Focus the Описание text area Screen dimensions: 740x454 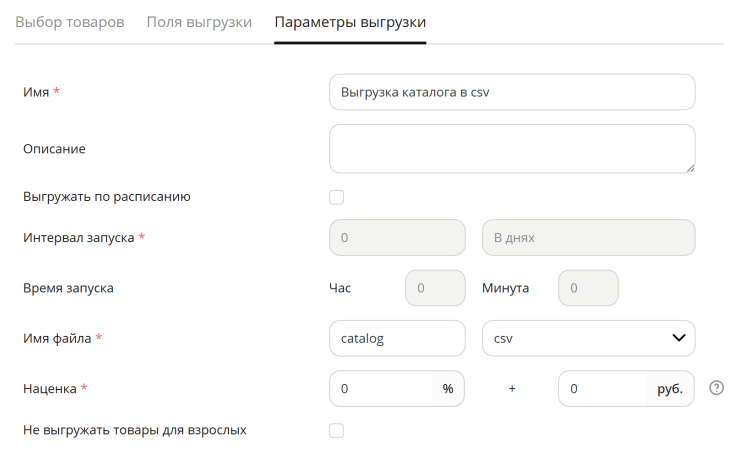pyautogui.click(x=512, y=149)
